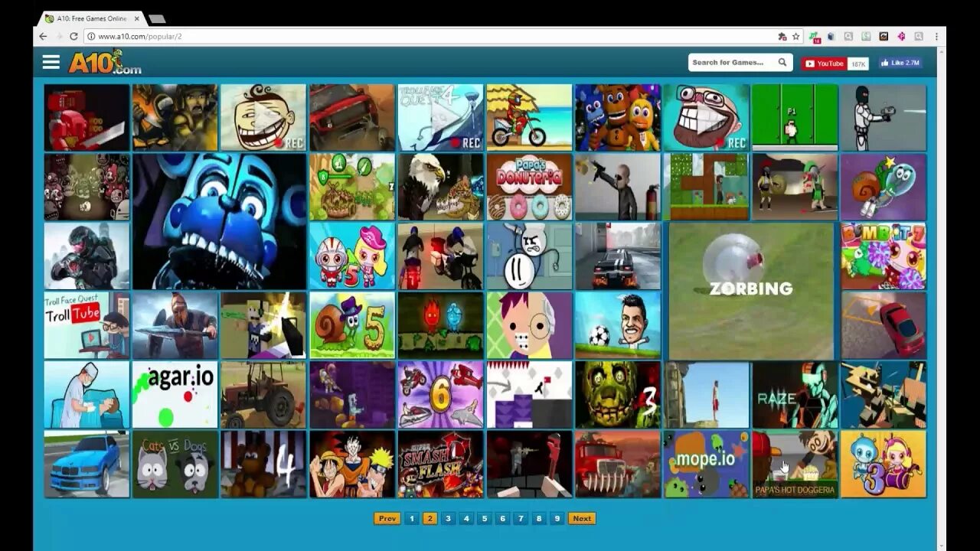The image size is (980, 551).
Task: Open the Zorbing game tile
Action: (x=751, y=291)
